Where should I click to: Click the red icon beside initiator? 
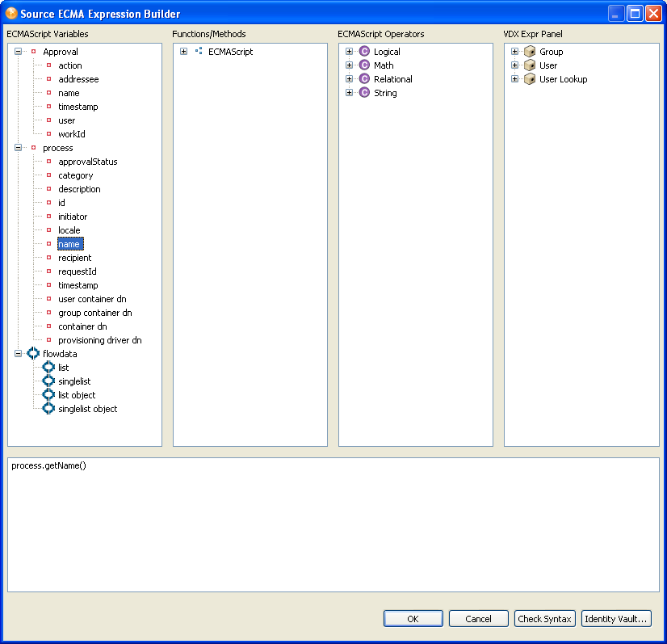coord(49,217)
